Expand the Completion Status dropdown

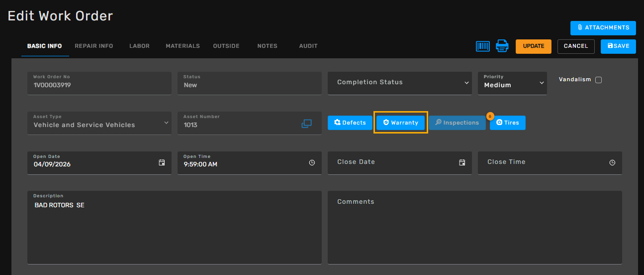pos(400,83)
